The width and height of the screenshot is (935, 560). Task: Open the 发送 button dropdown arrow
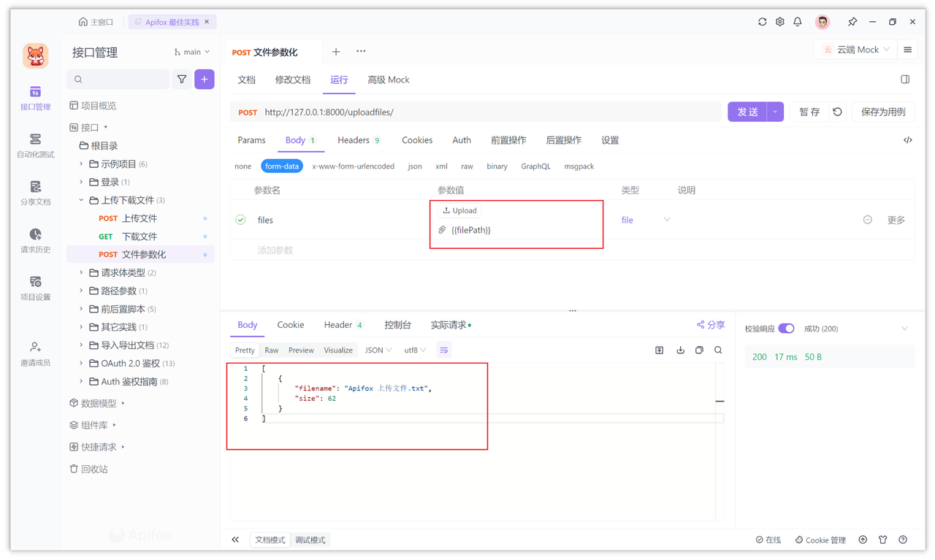[775, 112]
